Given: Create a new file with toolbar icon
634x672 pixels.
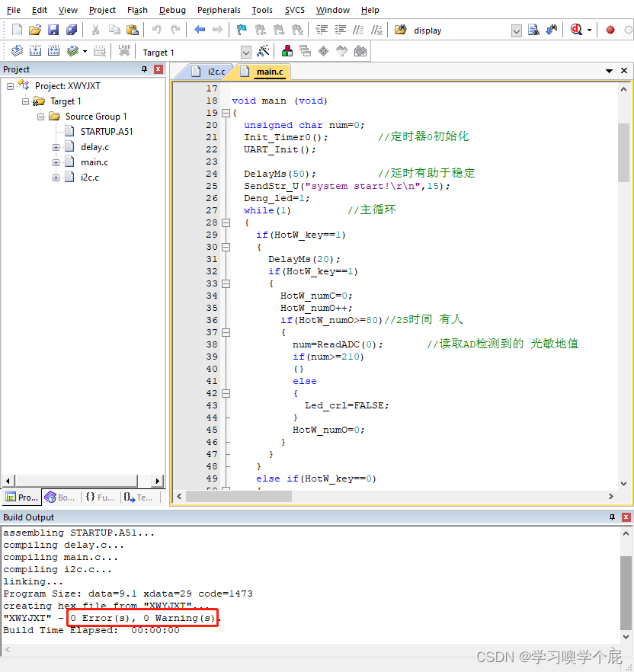Looking at the screenshot, I should 17,30.
